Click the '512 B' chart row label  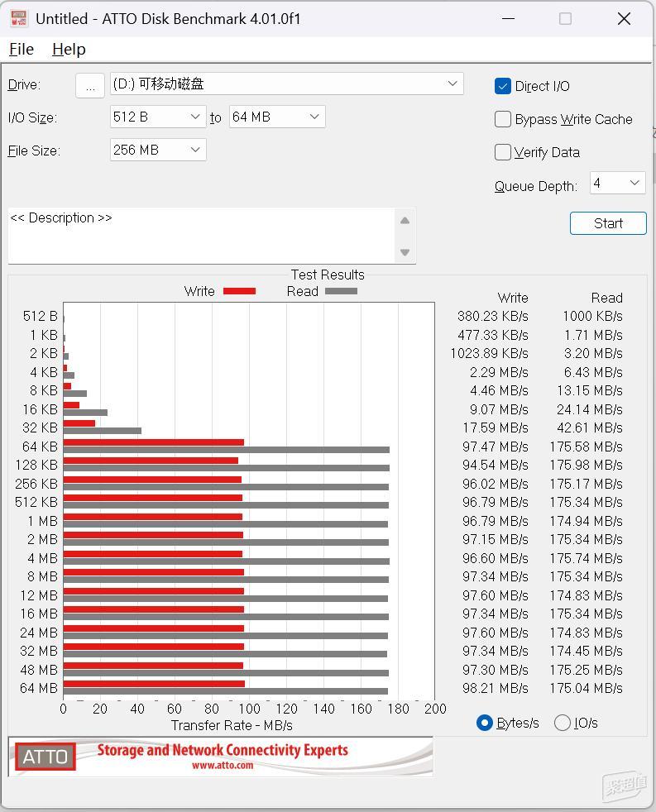(x=41, y=316)
